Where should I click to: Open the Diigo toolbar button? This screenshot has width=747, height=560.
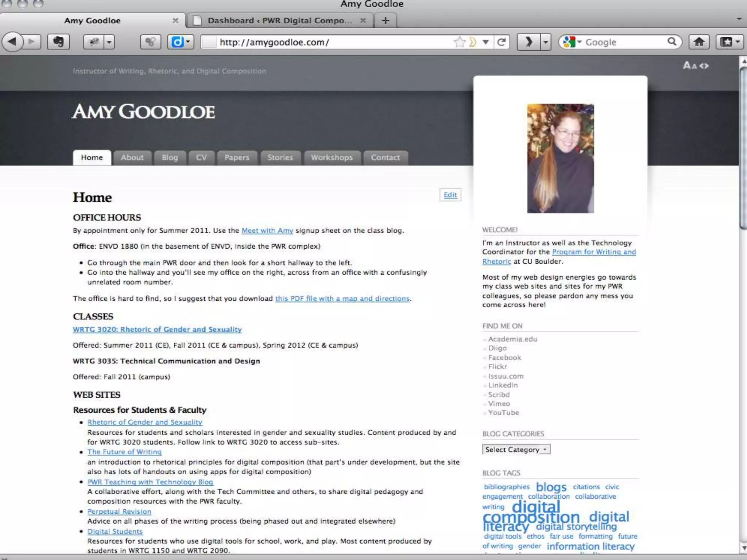point(178,42)
